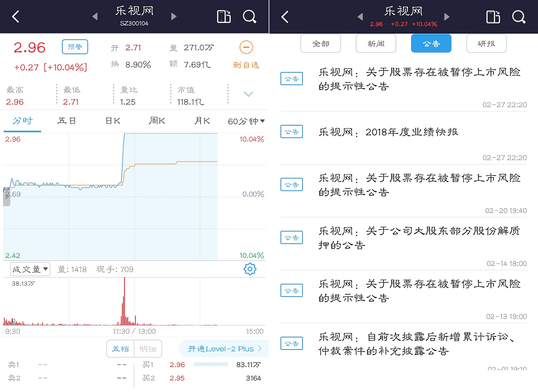Click 量比 value 1.25
Screen dimensions: 538x392
click(x=128, y=102)
